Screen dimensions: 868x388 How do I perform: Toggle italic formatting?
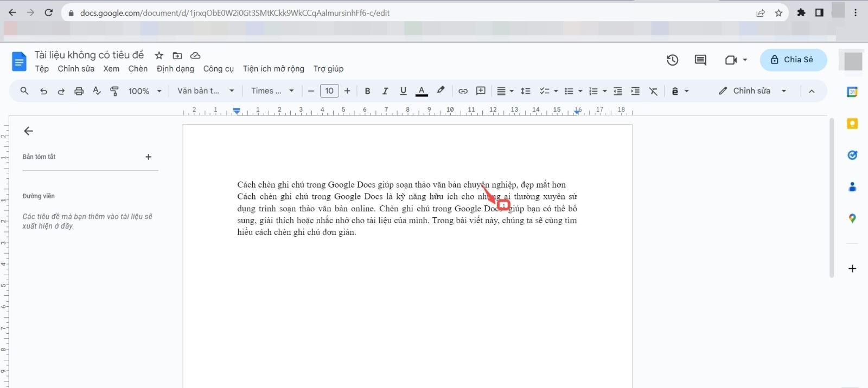point(385,91)
